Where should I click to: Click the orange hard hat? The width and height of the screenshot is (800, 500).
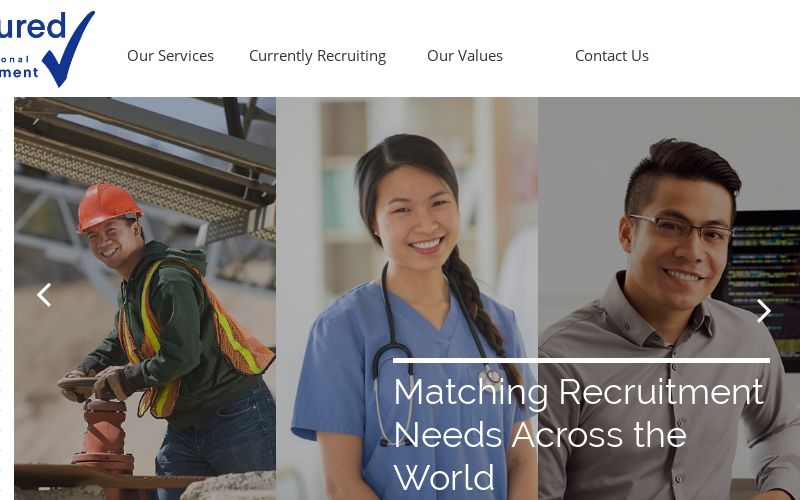108,207
